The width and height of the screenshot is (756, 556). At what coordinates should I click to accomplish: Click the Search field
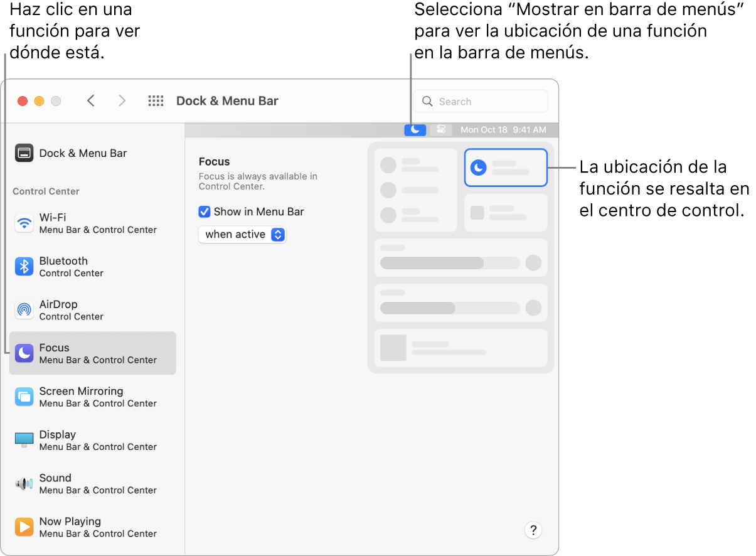(481, 101)
